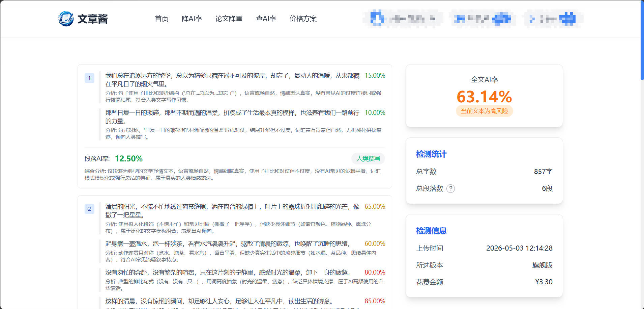Open the 价格方案 pricing page

[x=303, y=19]
